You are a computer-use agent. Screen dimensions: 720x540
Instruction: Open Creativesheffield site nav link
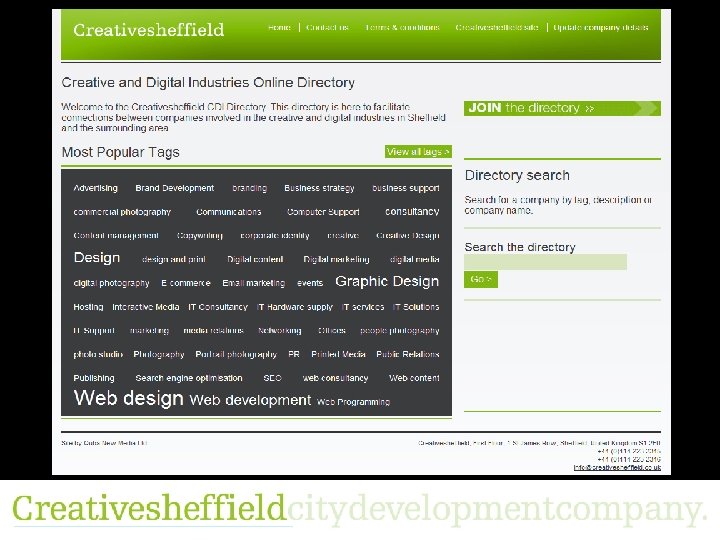(497, 28)
